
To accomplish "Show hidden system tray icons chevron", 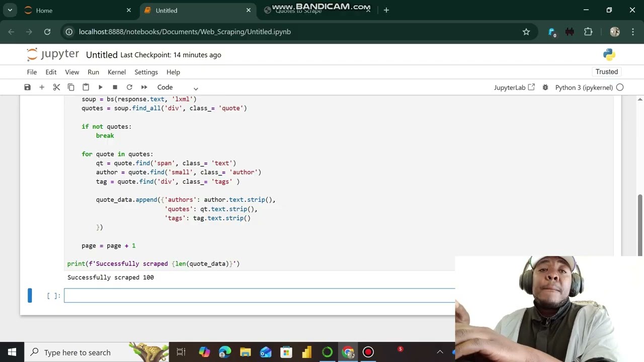I will (x=440, y=352).
